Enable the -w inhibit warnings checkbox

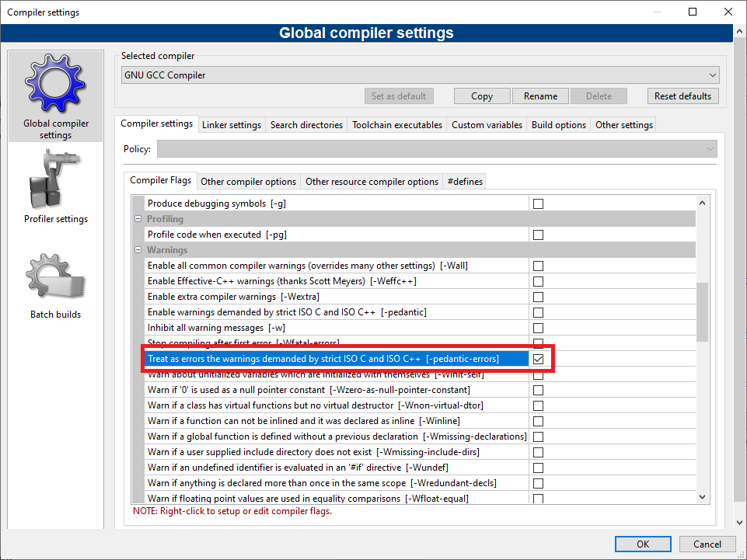(x=538, y=328)
